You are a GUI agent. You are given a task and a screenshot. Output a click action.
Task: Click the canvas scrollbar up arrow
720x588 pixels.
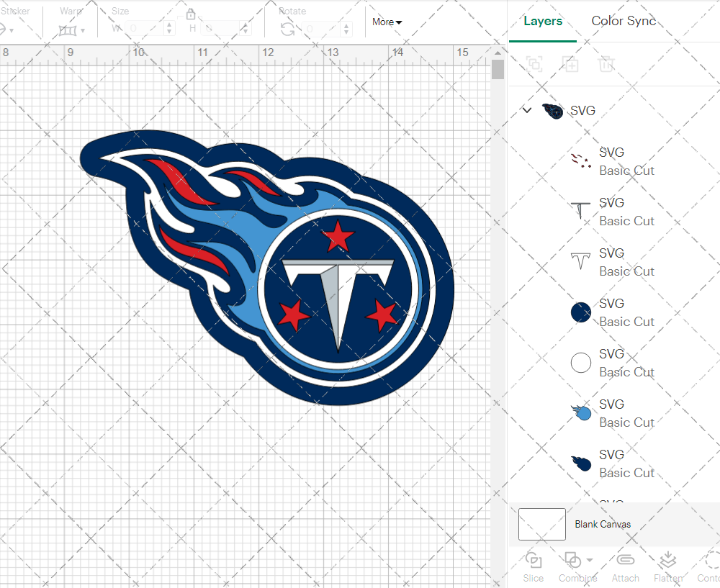tap(498, 53)
